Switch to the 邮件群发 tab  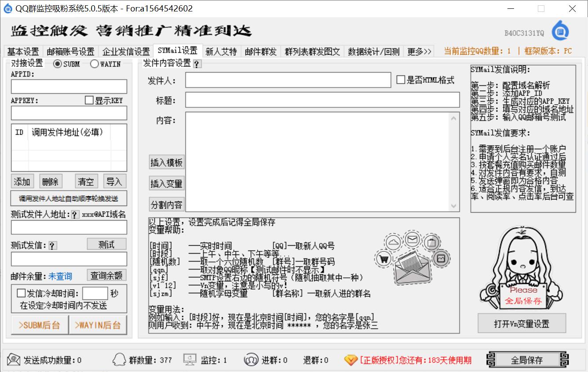(261, 52)
